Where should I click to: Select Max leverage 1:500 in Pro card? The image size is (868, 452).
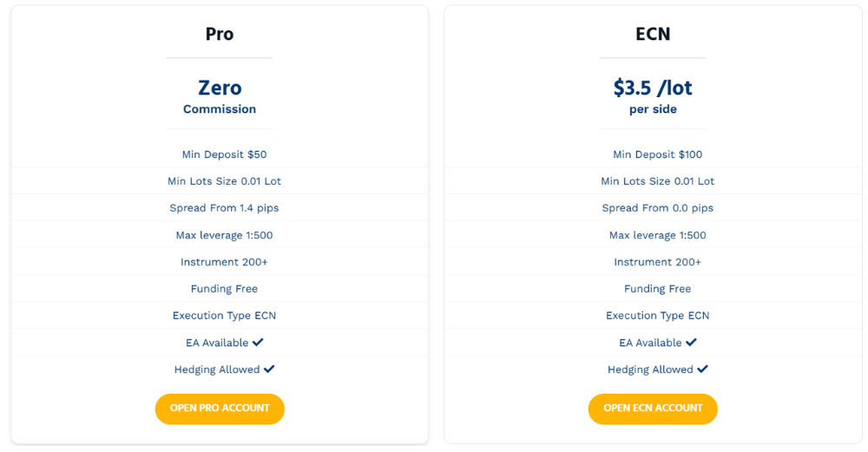coord(224,235)
